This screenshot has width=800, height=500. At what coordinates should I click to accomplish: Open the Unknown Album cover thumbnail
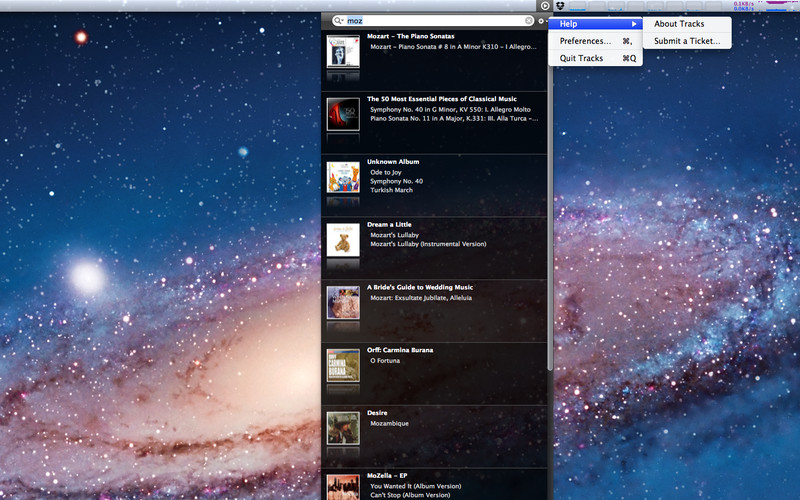point(343,176)
